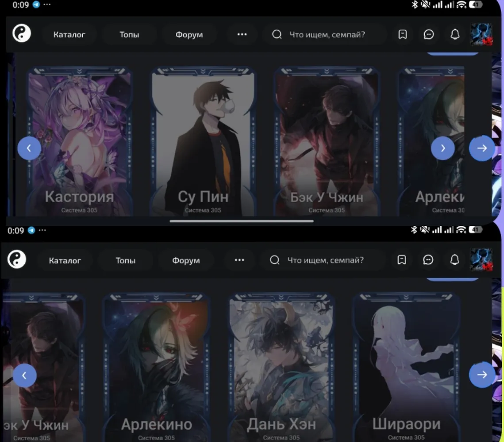Go to previous card in top carousel
Image resolution: width=504 pixels, height=442 pixels.
pos(29,148)
